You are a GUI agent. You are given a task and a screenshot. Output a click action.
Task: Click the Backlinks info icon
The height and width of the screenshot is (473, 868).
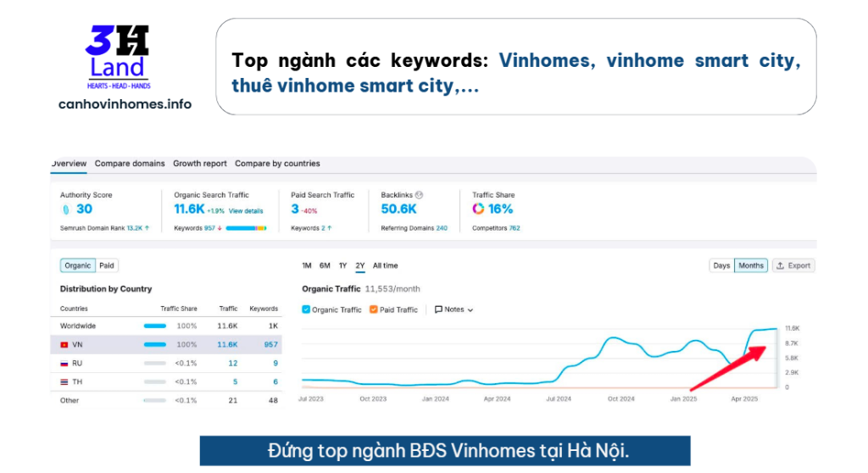pyautogui.click(x=419, y=195)
